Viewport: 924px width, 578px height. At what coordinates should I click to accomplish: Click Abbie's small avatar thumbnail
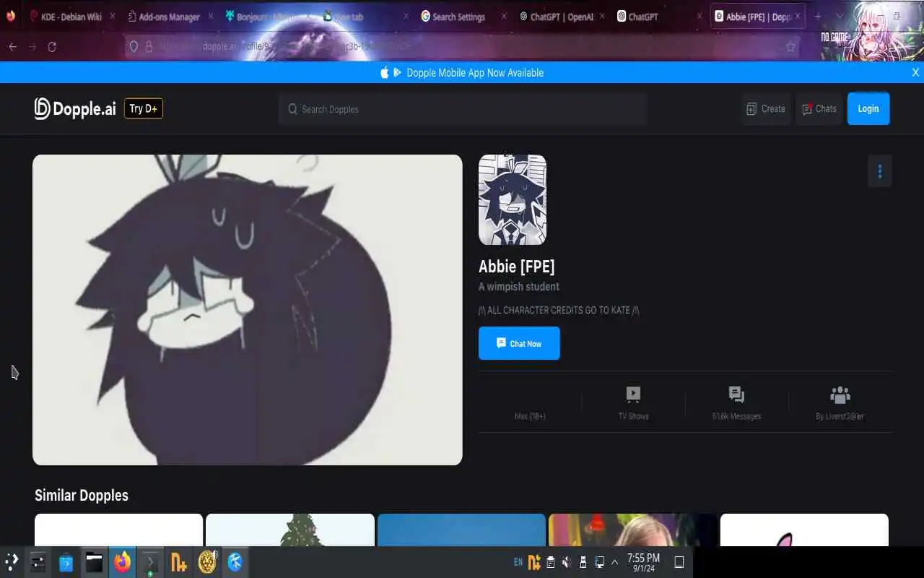coord(513,199)
